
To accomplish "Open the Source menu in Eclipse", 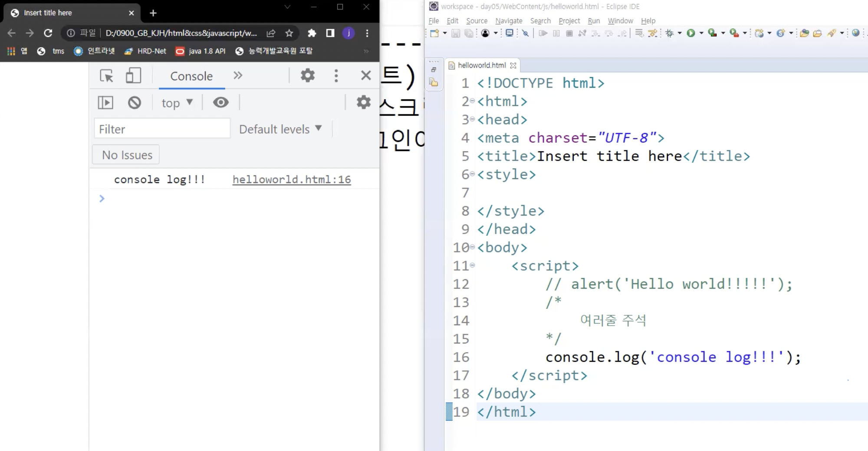I will click(477, 21).
